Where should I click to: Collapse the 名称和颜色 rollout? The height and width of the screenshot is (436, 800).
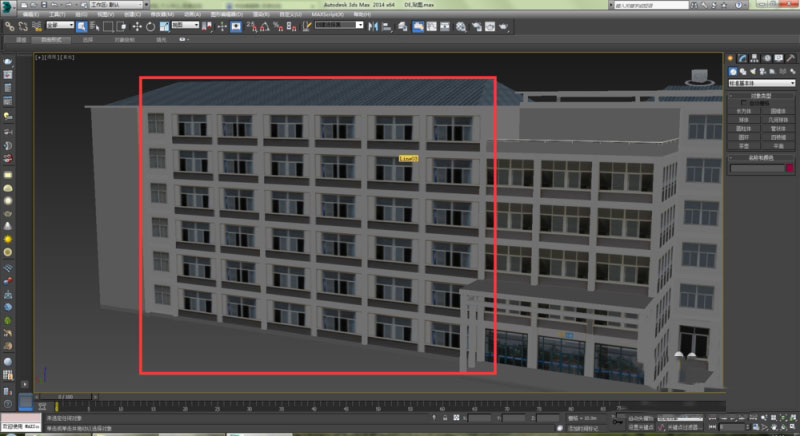click(x=761, y=158)
